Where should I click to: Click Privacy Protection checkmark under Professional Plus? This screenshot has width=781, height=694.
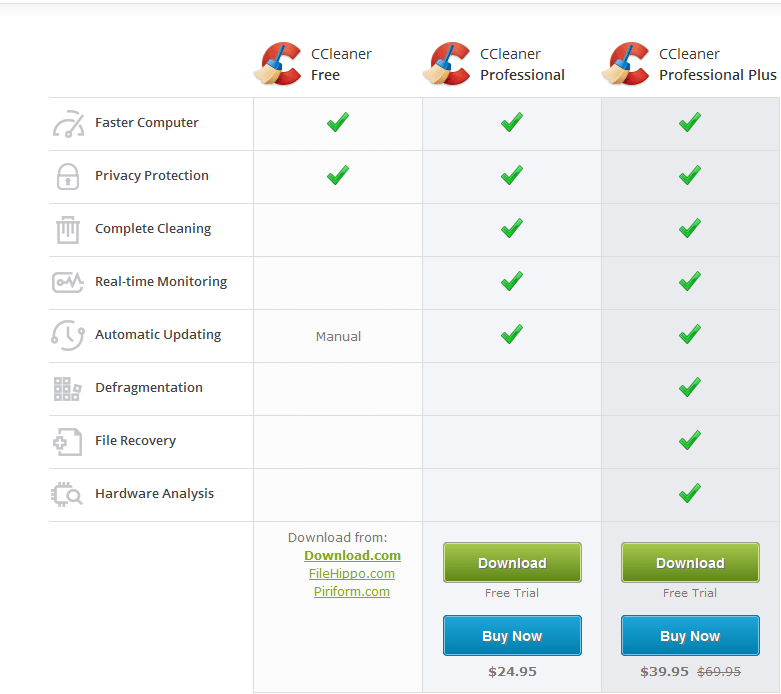(x=690, y=175)
